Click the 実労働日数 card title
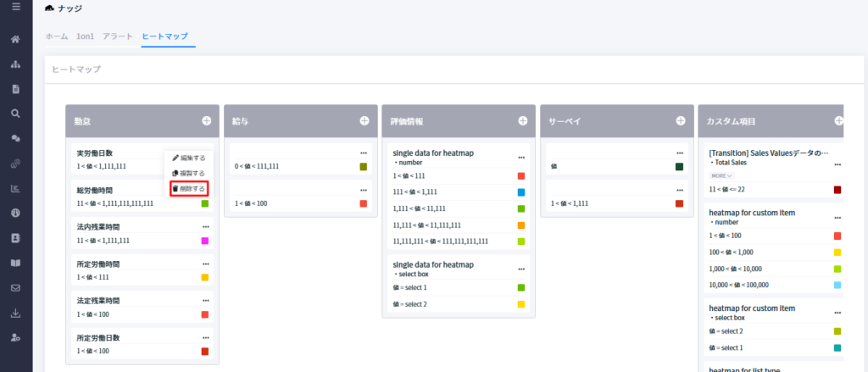The image size is (868, 372). (x=95, y=153)
